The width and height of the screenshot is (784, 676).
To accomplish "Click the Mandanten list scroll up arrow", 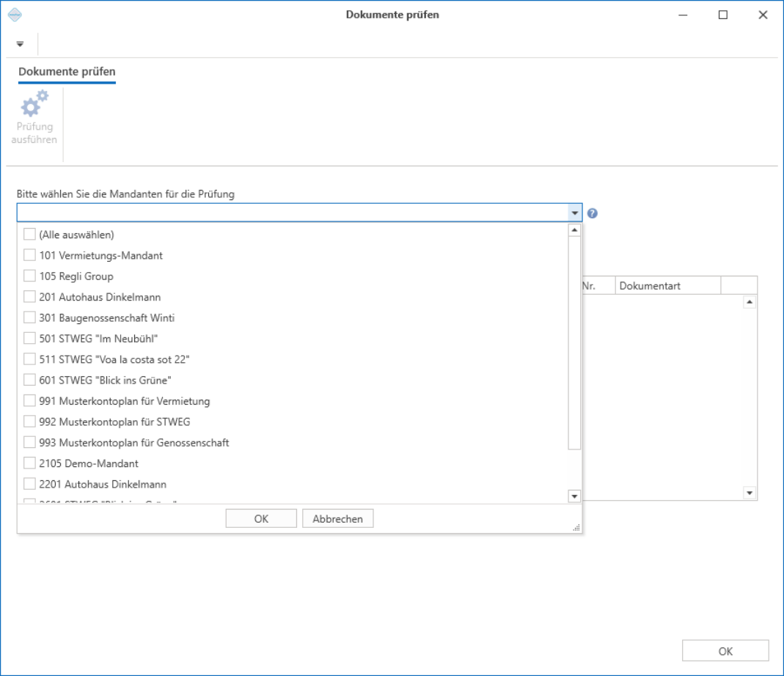I will 574,230.
